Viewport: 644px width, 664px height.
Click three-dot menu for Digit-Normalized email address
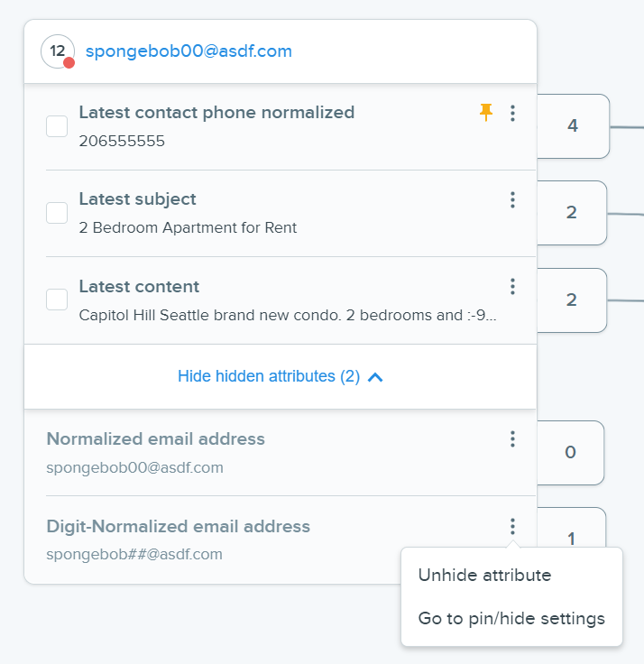pos(512,526)
